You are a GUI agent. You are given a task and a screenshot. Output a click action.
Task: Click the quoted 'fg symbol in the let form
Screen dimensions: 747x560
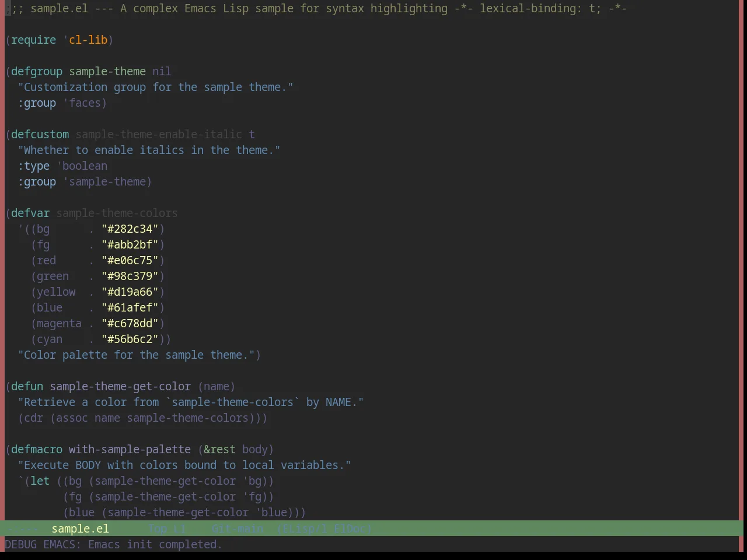point(252,496)
